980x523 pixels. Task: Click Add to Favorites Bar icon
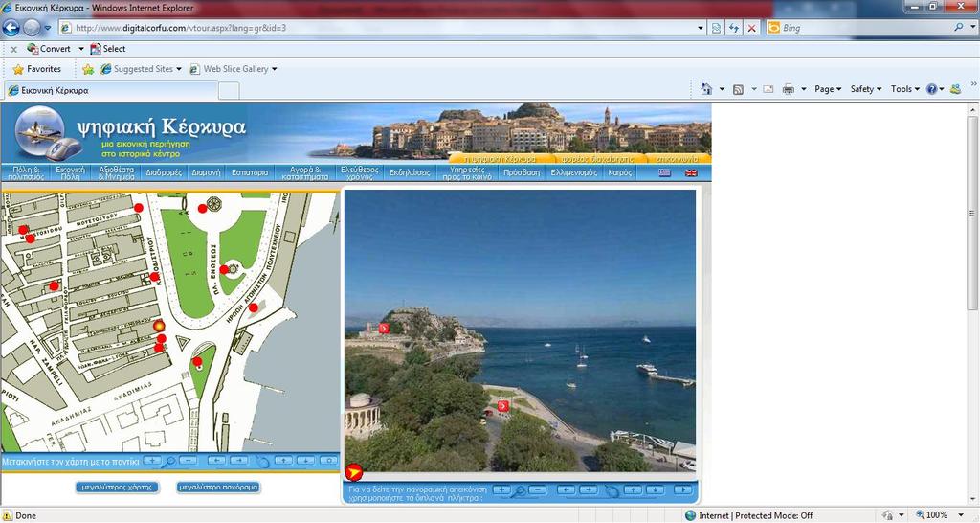tap(88, 69)
